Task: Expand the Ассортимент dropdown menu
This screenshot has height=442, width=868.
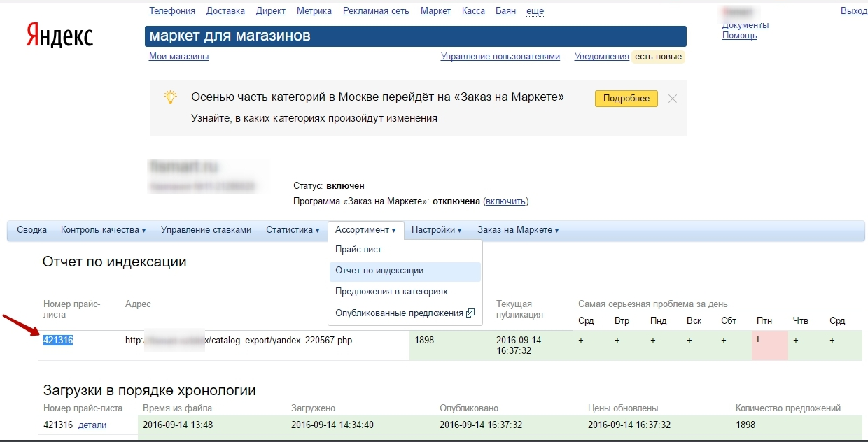Action: pyautogui.click(x=365, y=230)
